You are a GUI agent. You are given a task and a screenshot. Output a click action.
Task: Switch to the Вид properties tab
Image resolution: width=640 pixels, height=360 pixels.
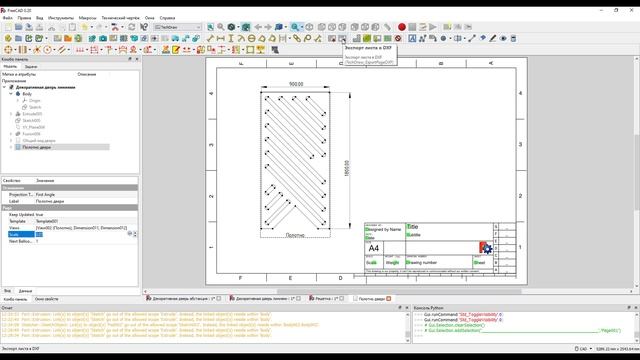[7, 291]
